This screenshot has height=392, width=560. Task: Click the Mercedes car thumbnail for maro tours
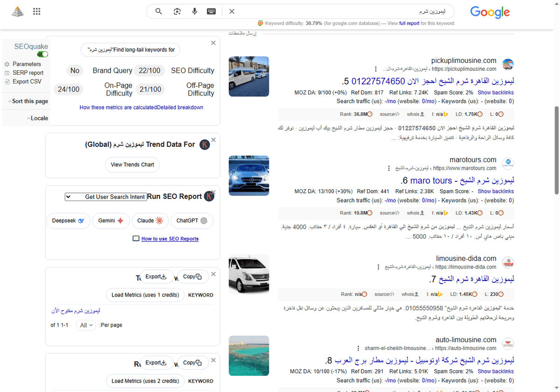249,175
